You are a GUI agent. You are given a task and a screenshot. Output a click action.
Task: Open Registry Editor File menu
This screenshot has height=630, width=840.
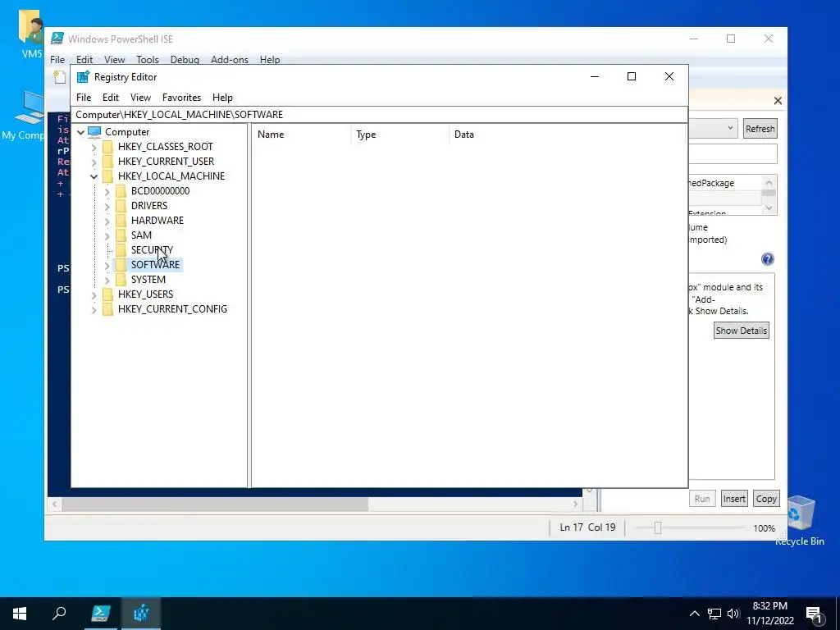pos(84,98)
